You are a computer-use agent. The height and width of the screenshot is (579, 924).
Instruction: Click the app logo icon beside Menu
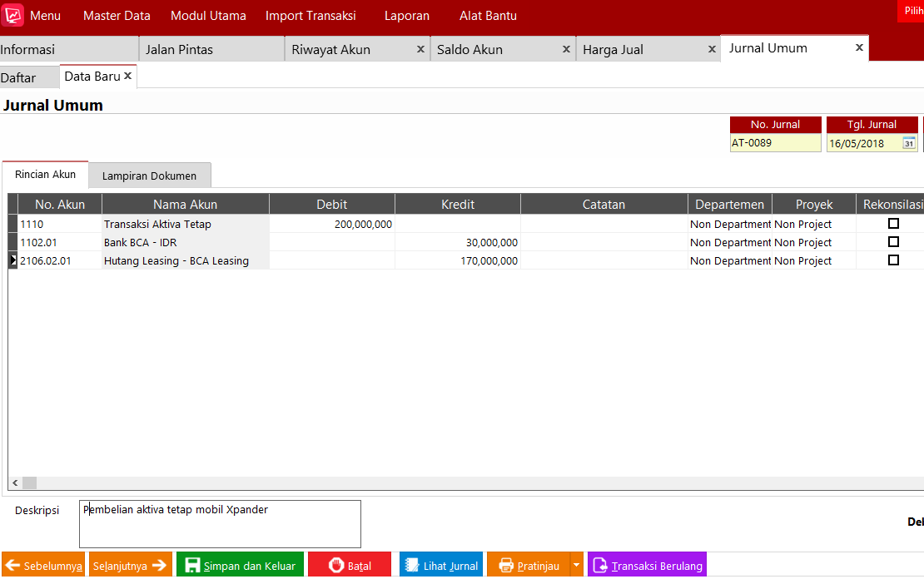click(14, 16)
